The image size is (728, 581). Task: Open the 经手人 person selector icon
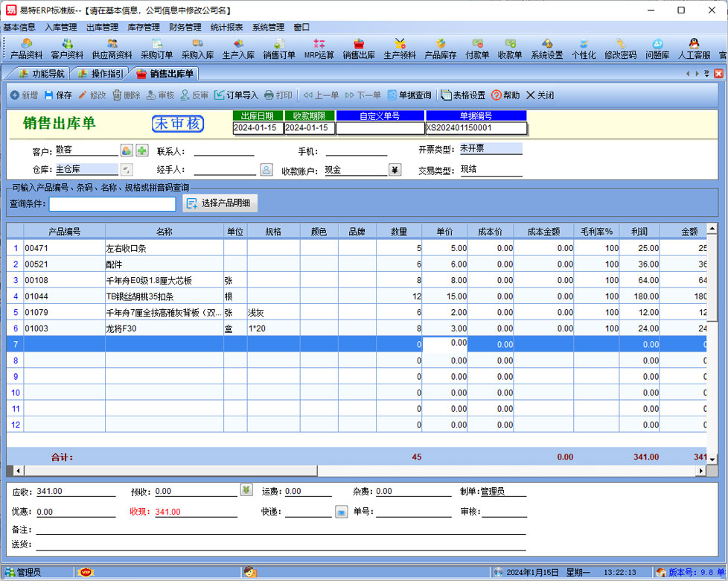[x=266, y=170]
